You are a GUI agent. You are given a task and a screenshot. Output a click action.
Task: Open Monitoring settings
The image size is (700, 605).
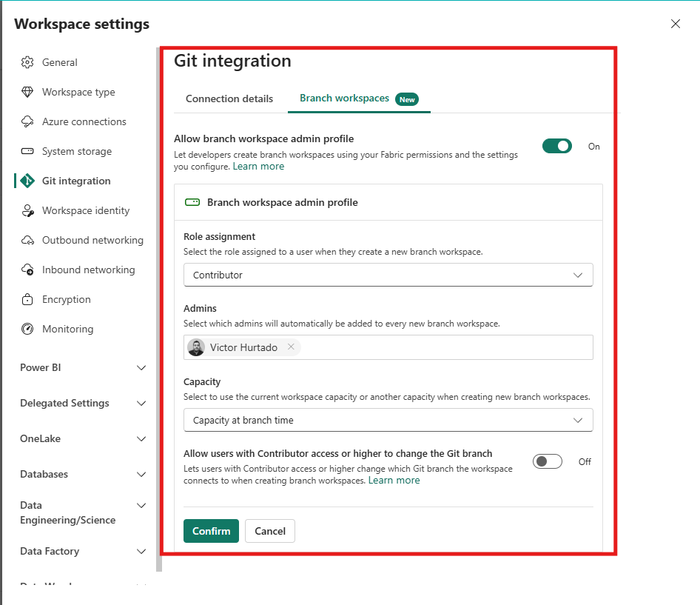click(68, 330)
